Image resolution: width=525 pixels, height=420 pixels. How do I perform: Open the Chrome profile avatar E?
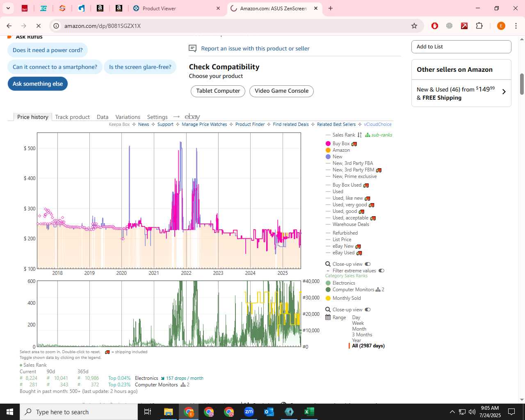(501, 26)
